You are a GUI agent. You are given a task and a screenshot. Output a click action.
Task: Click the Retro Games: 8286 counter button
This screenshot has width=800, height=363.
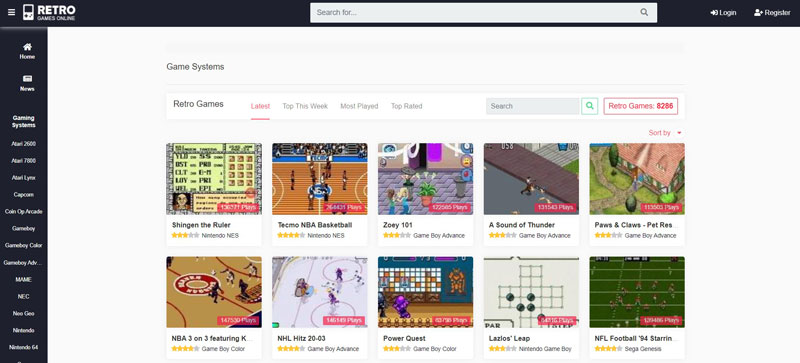point(641,106)
